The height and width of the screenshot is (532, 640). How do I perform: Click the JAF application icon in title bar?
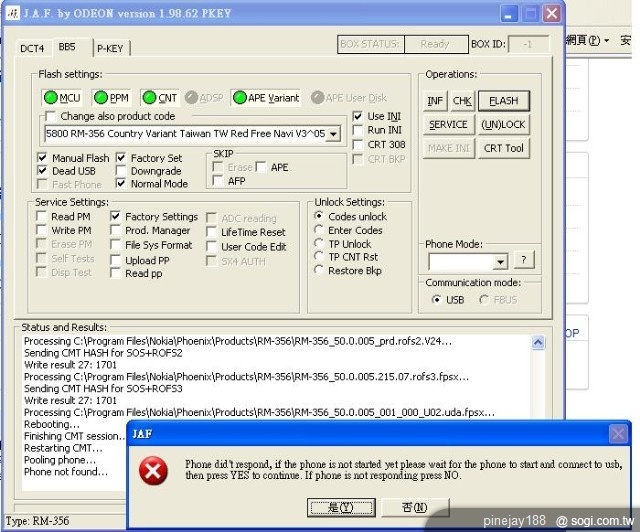tap(13, 13)
